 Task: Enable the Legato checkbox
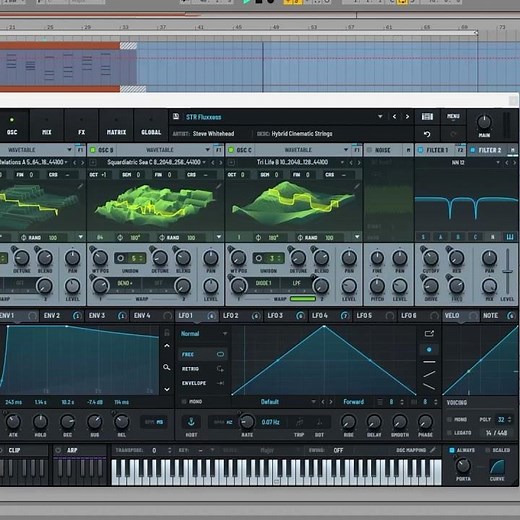pos(450,433)
